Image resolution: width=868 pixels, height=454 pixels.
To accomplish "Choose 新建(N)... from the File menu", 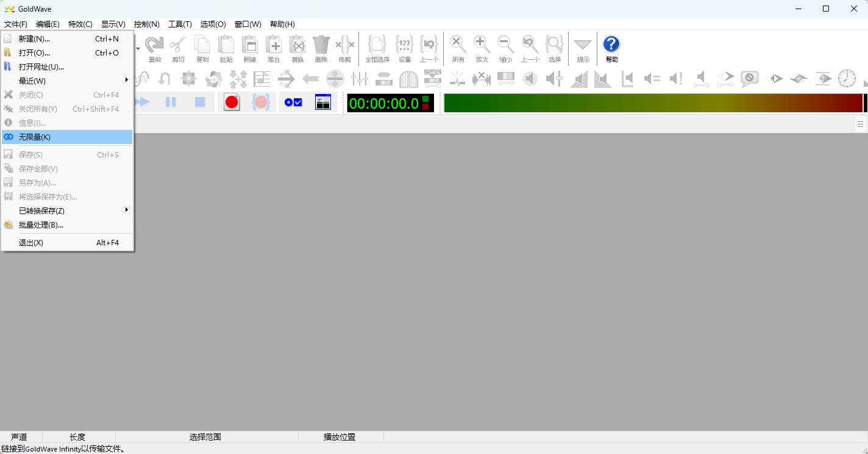I will (x=67, y=38).
